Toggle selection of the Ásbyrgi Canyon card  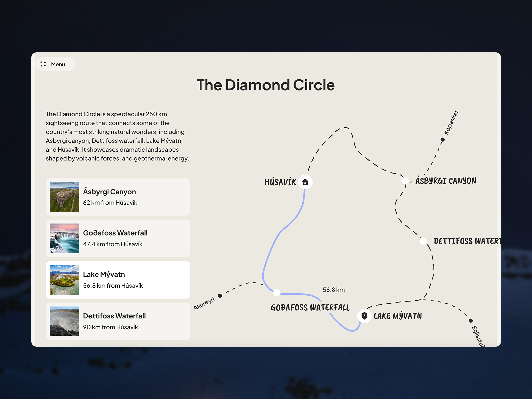(117, 197)
